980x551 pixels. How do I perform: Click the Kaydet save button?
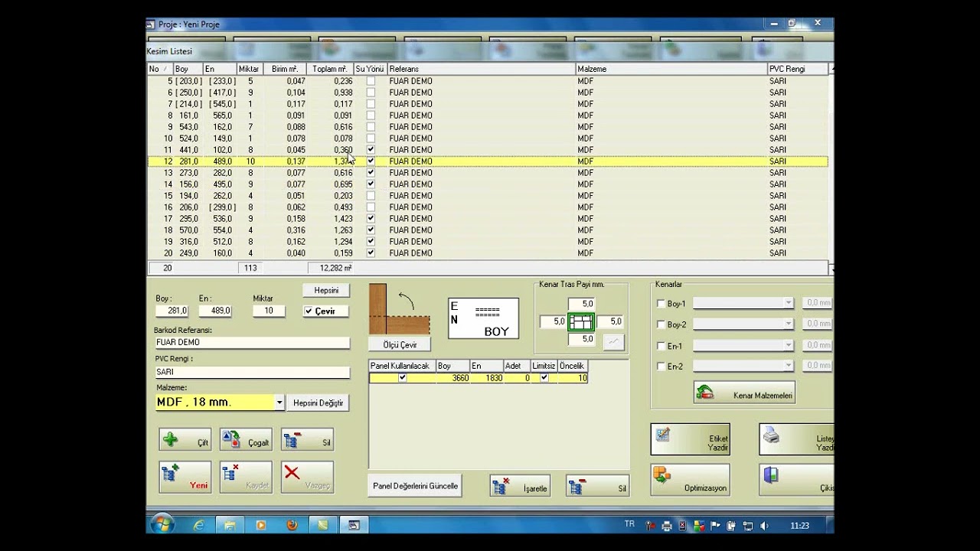point(246,477)
